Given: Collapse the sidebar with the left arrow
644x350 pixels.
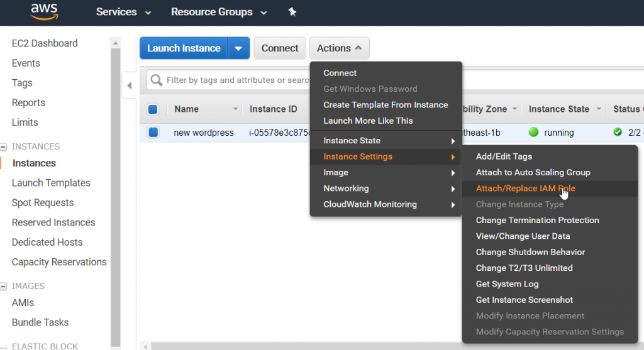Looking at the screenshot, I should click(x=130, y=85).
